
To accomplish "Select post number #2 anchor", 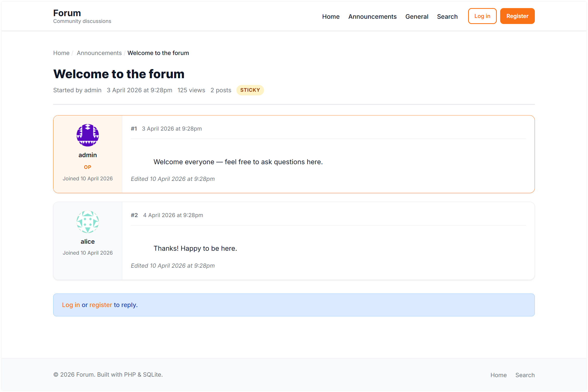I will pos(134,215).
